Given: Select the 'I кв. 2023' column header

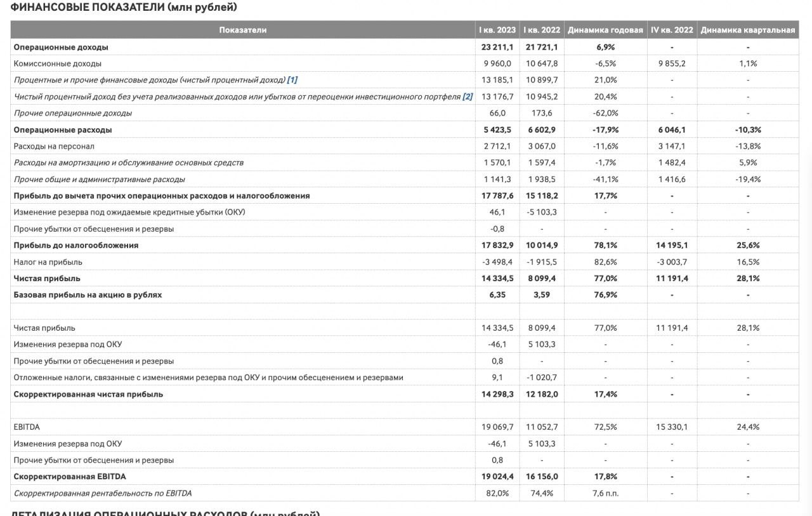Looking at the screenshot, I should coord(497,30).
